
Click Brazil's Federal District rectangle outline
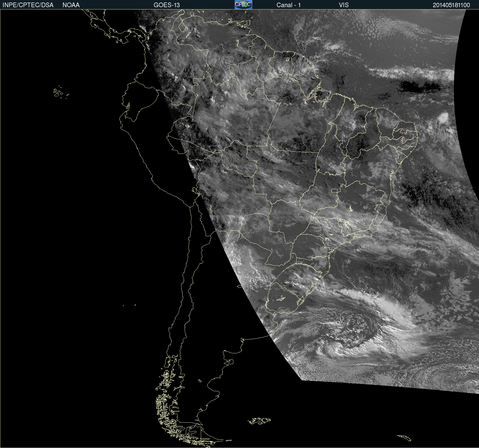334,190
